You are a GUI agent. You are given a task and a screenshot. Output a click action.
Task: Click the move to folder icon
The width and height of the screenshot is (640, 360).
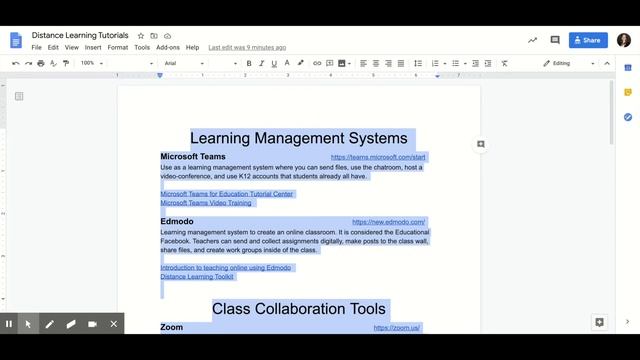(154, 36)
